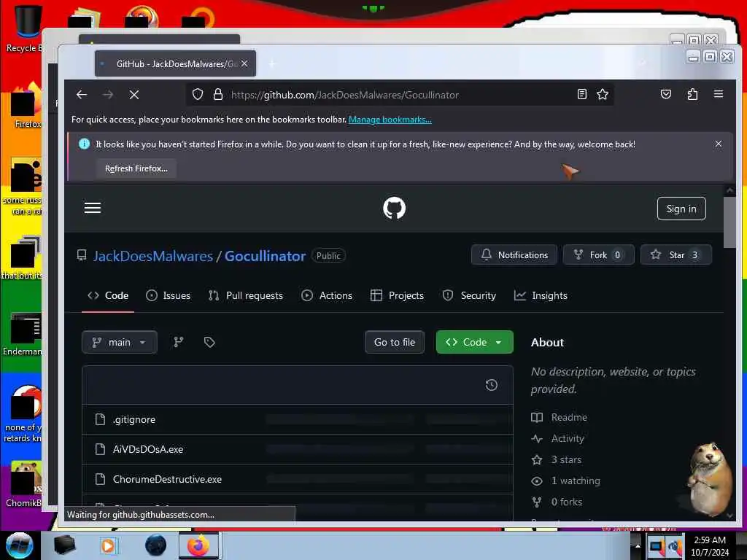The height and width of the screenshot is (560, 747).
Task: Switch to the Code tab
Action: [x=108, y=296]
